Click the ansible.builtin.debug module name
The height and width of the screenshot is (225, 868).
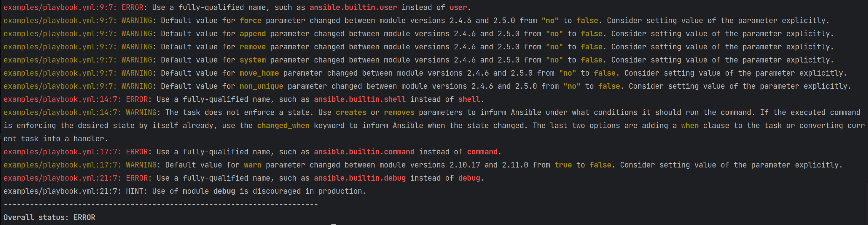(x=360, y=178)
